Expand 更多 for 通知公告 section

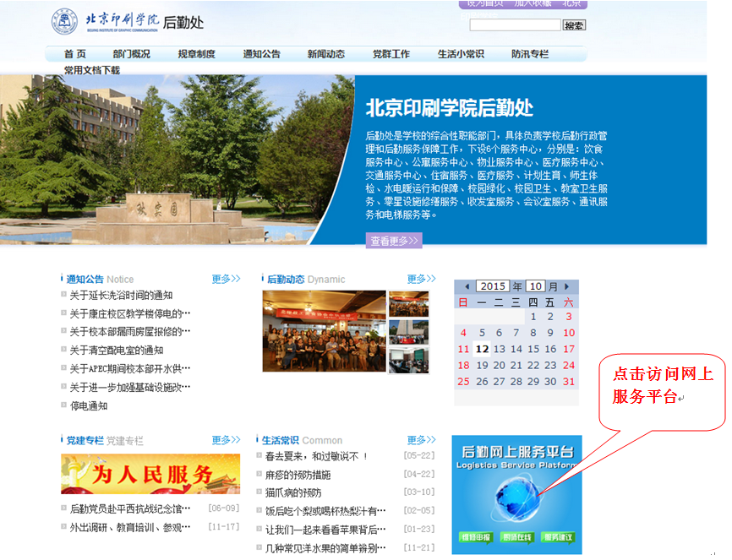pyautogui.click(x=226, y=279)
